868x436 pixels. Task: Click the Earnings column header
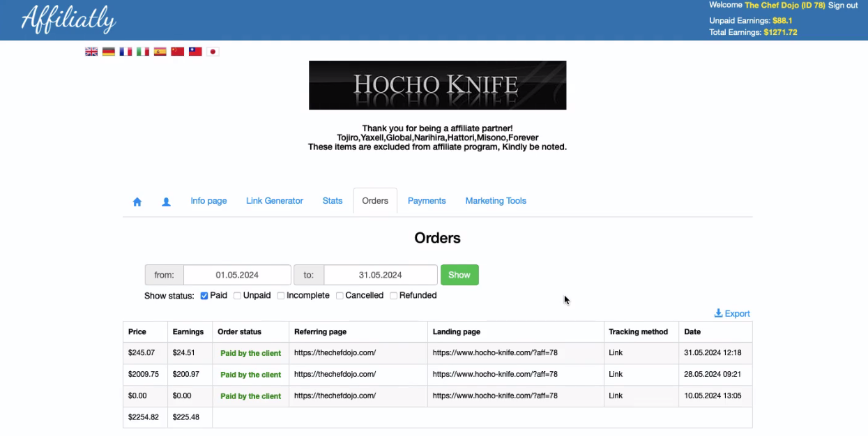click(x=188, y=332)
